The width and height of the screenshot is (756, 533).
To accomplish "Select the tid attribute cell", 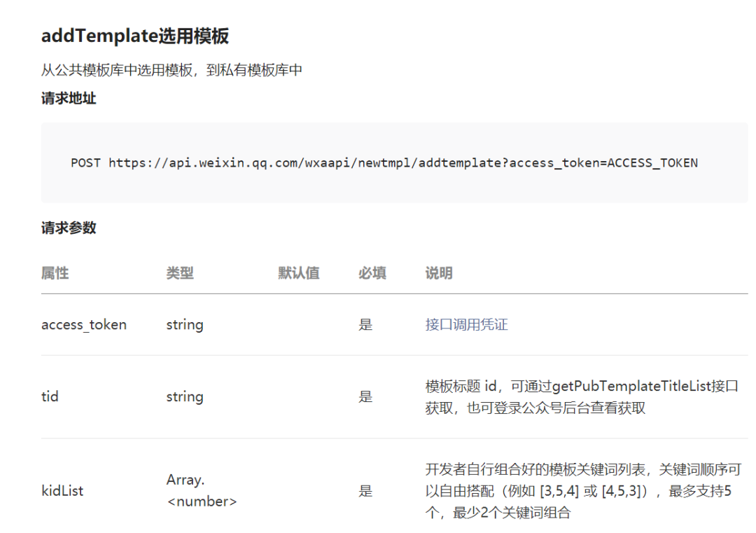I will tap(50, 396).
